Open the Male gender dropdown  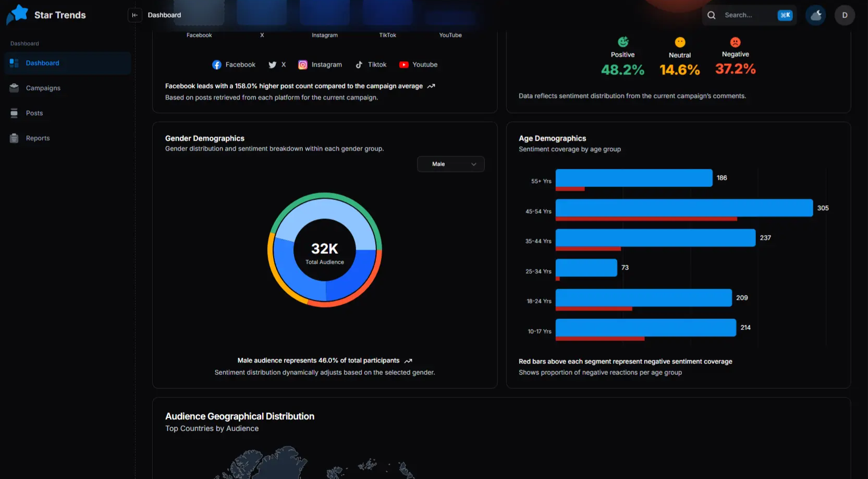tap(450, 164)
